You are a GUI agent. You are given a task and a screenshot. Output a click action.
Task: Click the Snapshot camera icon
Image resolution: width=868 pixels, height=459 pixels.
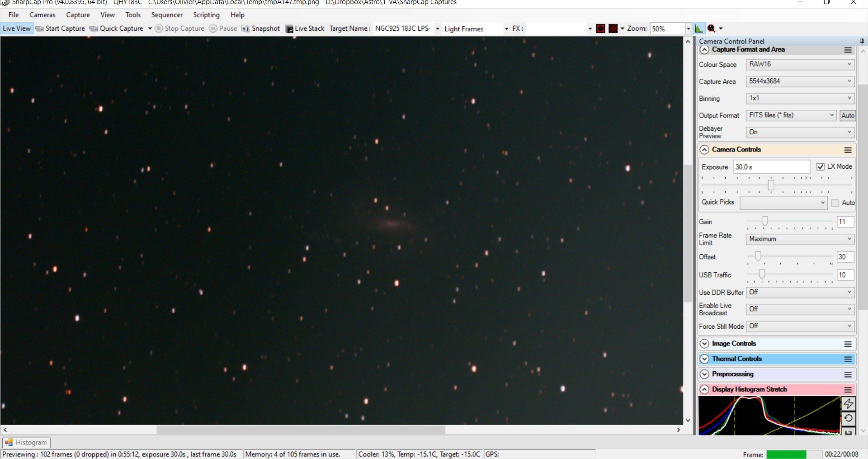pos(245,28)
